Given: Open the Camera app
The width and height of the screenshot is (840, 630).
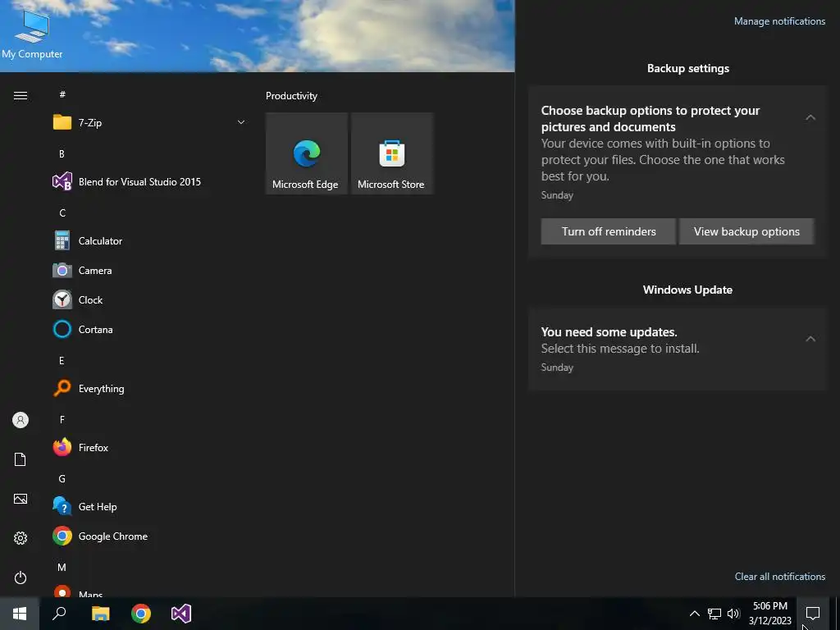Looking at the screenshot, I should [x=149, y=271].
